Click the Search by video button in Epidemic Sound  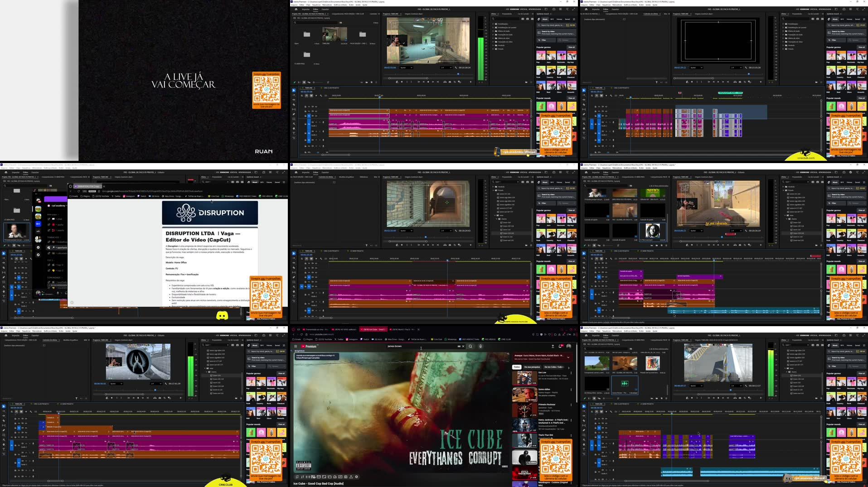pyautogui.click(x=556, y=33)
